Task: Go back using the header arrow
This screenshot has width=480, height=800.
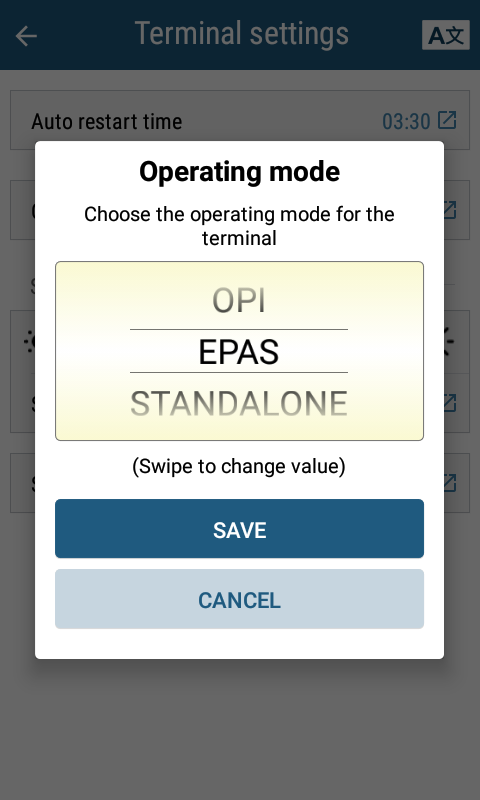Action: [x=26, y=36]
